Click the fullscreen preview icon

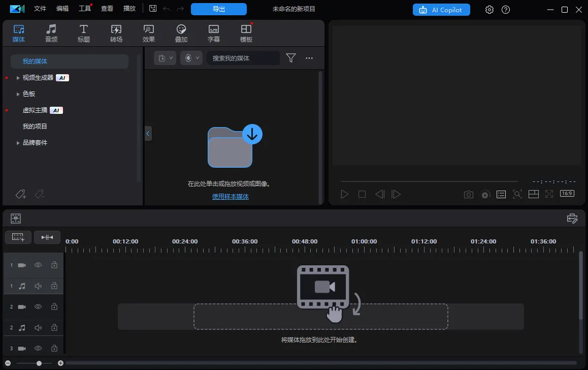pos(549,194)
